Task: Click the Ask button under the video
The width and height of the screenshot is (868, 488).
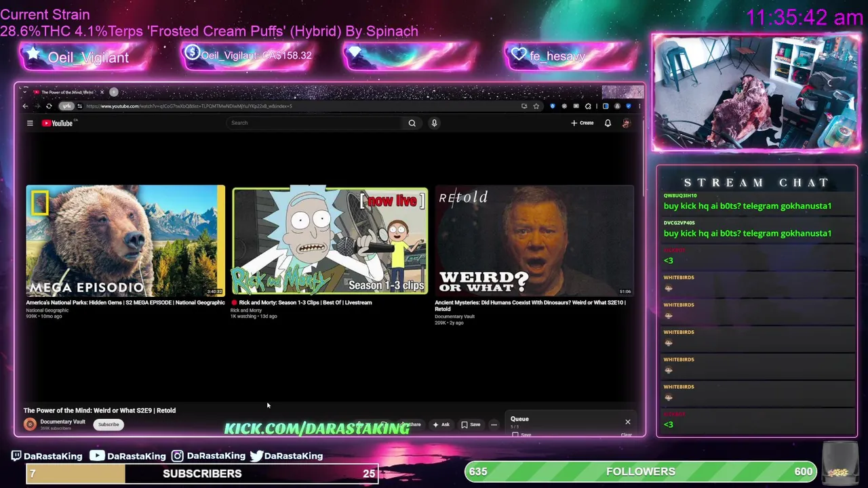Action: click(441, 424)
